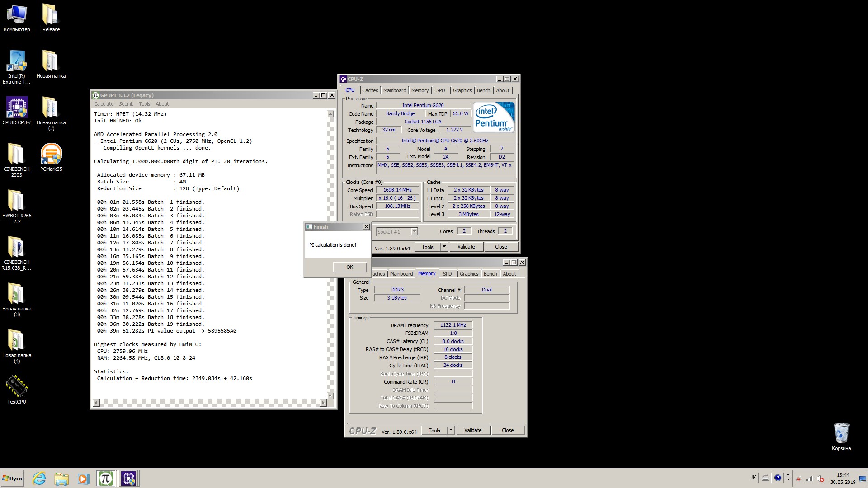
Task: Click the Core Speed 1698.14 MHz field
Action: pyautogui.click(x=397, y=190)
